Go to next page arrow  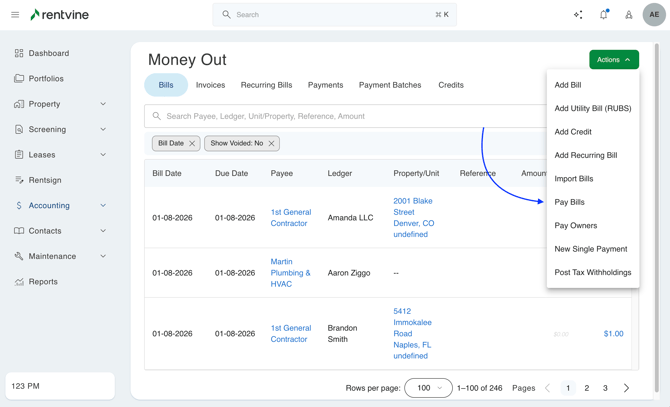tap(627, 388)
